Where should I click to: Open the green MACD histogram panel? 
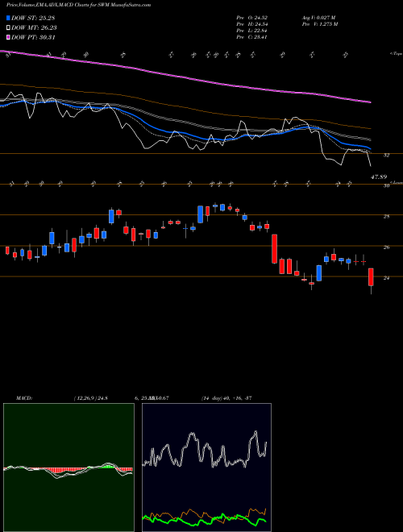coord(69,468)
